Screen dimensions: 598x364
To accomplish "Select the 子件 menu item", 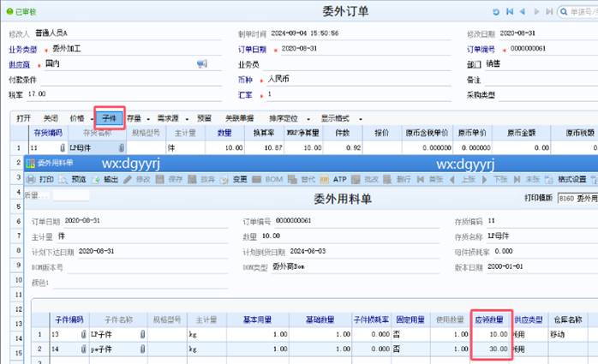I will click(109, 117).
